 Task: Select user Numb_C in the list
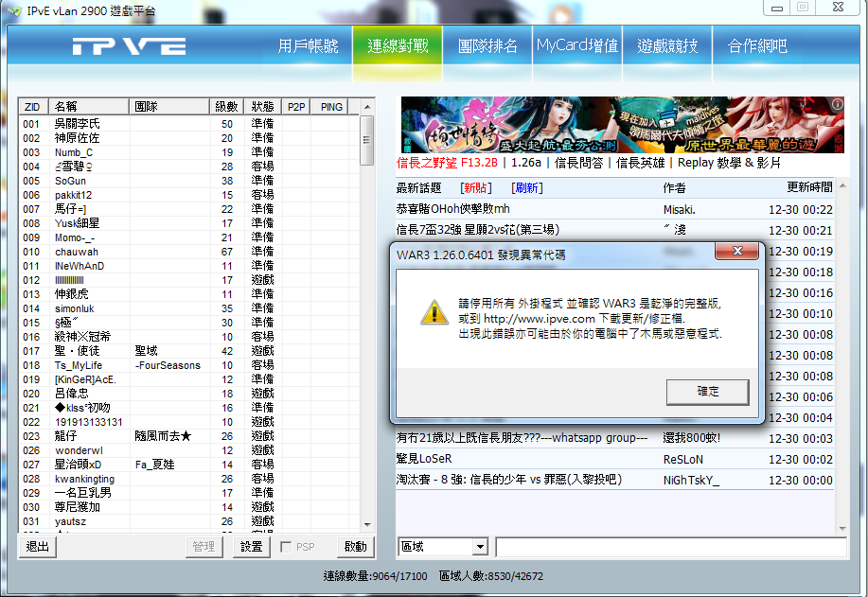(188, 152)
